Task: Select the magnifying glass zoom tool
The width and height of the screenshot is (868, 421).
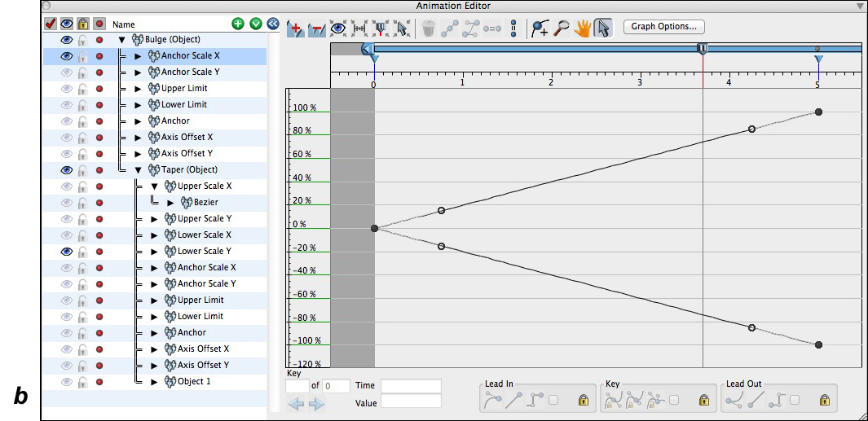Action: tap(561, 29)
